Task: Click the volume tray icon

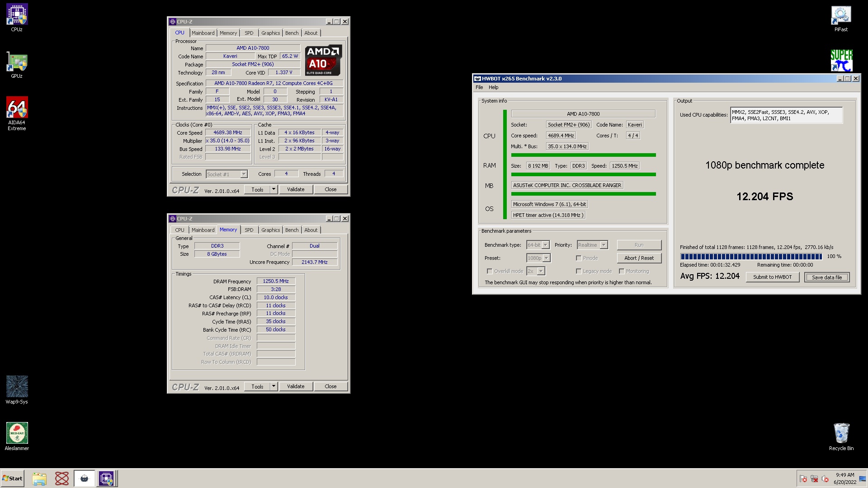Action: pyautogui.click(x=825, y=479)
